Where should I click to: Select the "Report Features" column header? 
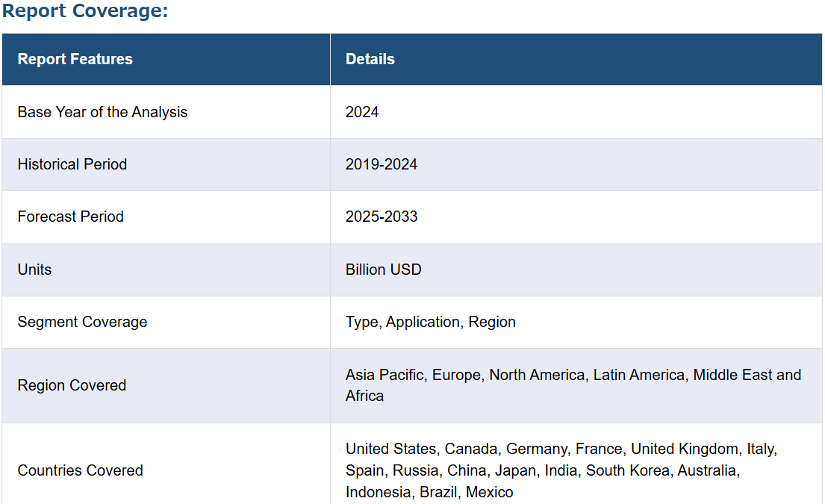coord(75,60)
